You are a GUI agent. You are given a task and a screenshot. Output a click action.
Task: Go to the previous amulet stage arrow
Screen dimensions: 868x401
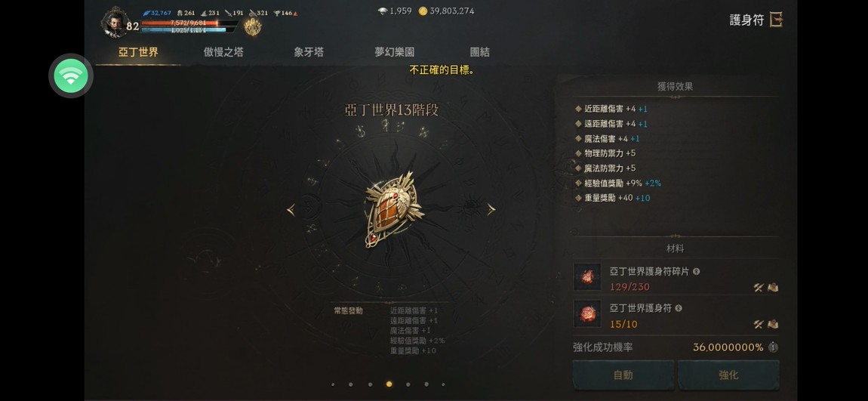pos(291,209)
